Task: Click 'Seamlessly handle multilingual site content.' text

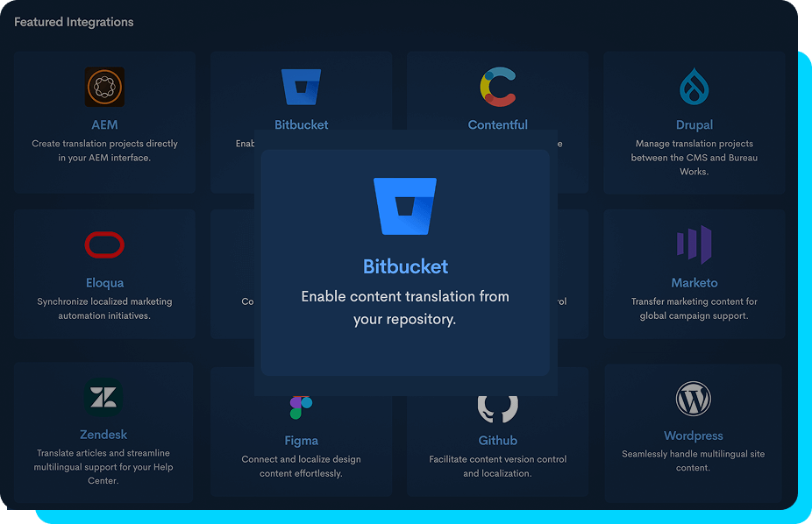Action: click(694, 461)
